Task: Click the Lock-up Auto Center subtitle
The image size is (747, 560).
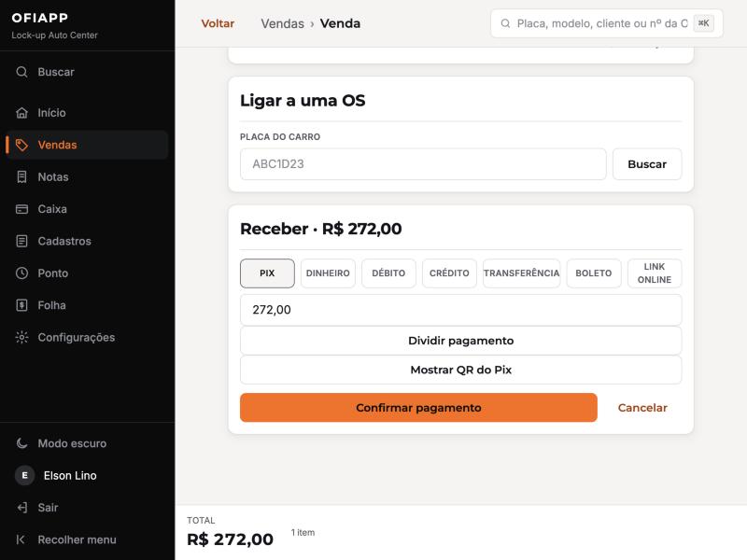Action: (54, 35)
